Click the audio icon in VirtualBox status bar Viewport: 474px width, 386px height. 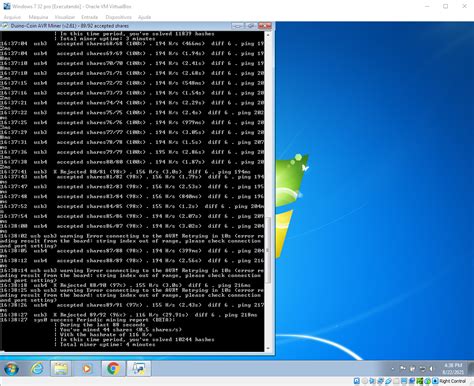(x=372, y=381)
